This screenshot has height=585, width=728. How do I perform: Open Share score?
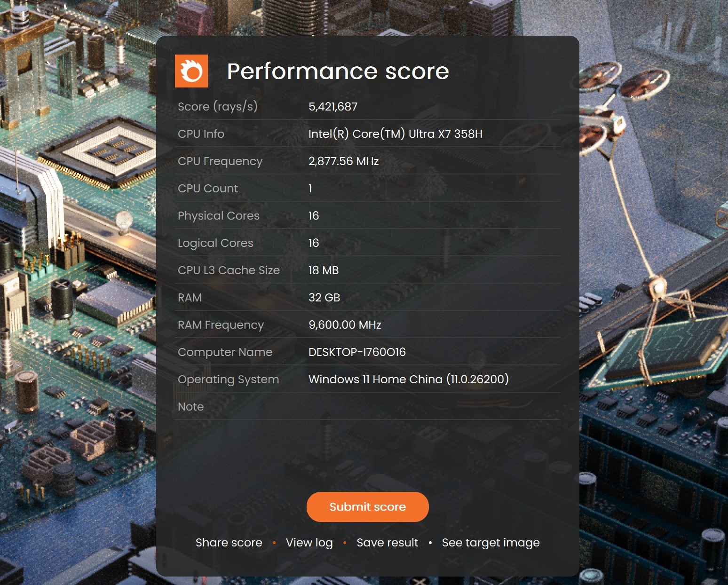click(229, 542)
